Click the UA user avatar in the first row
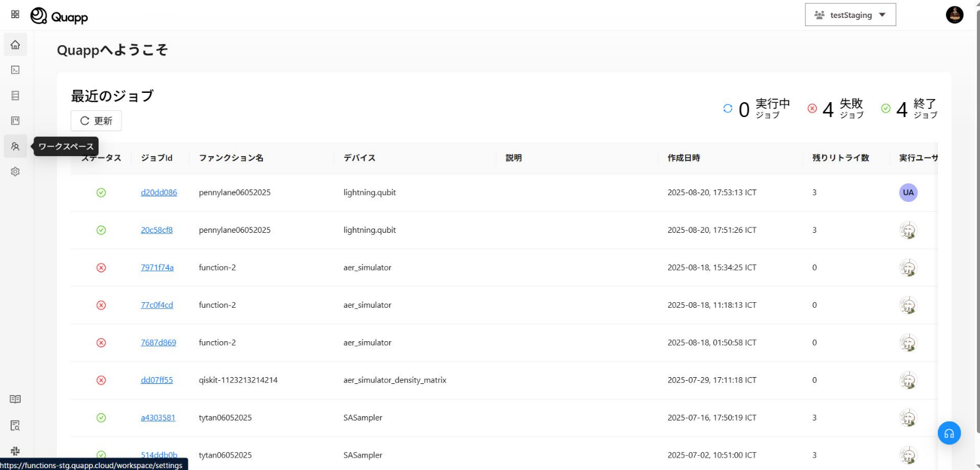This screenshot has height=470, width=980. pos(907,193)
